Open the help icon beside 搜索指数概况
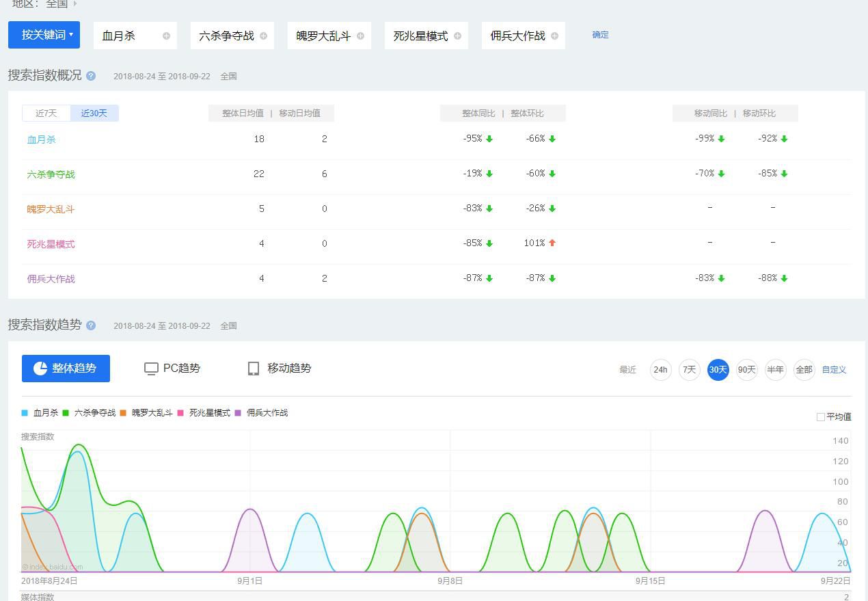The image size is (868, 601). pyautogui.click(x=91, y=76)
